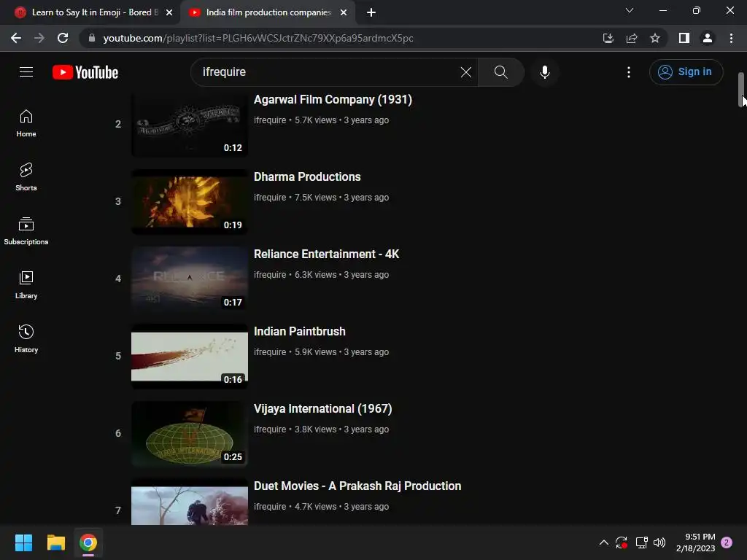Open Vijaya International (1967) title
This screenshot has width=747, height=560.
[x=323, y=408]
